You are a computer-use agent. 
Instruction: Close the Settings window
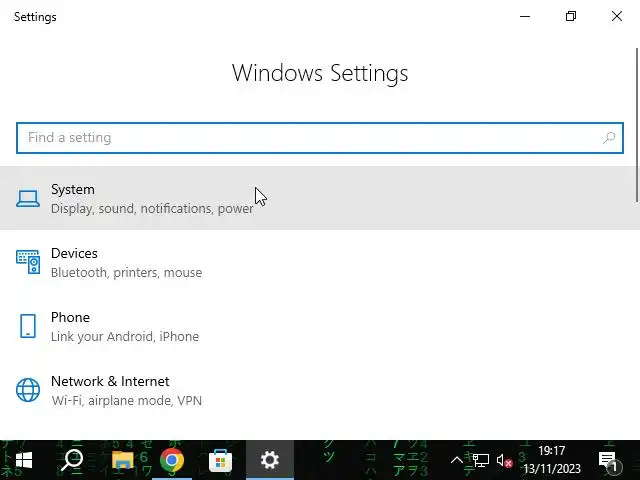pyautogui.click(x=617, y=16)
